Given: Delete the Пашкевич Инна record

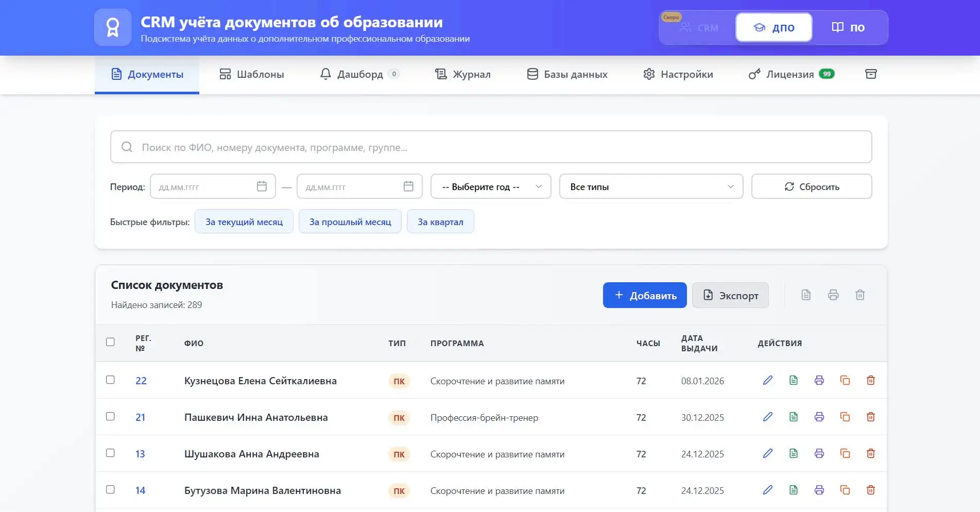Looking at the screenshot, I should [x=871, y=417].
